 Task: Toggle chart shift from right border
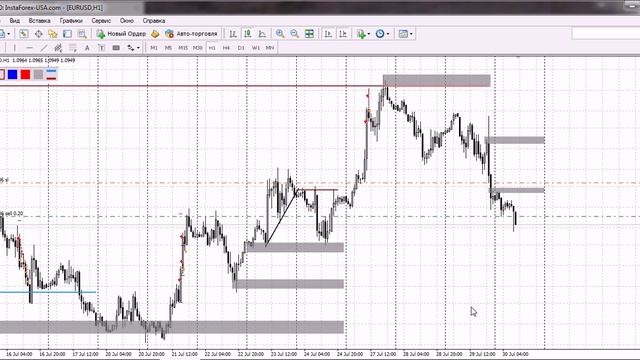pos(343,34)
